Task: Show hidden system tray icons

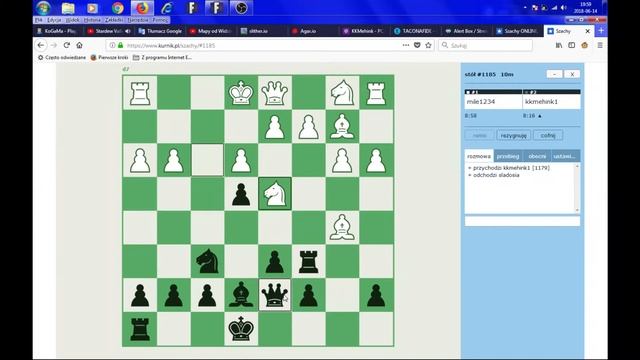Action: click(x=525, y=8)
